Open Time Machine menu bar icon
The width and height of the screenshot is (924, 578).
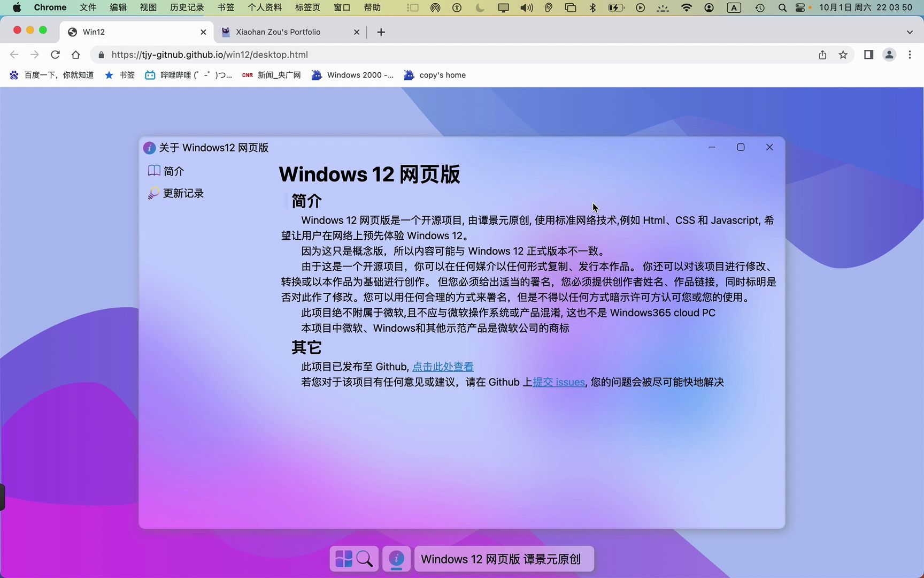(760, 7)
